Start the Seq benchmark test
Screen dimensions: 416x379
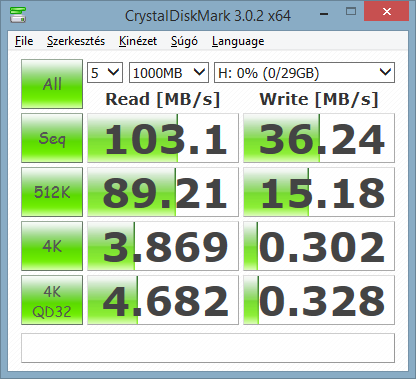tap(52, 138)
